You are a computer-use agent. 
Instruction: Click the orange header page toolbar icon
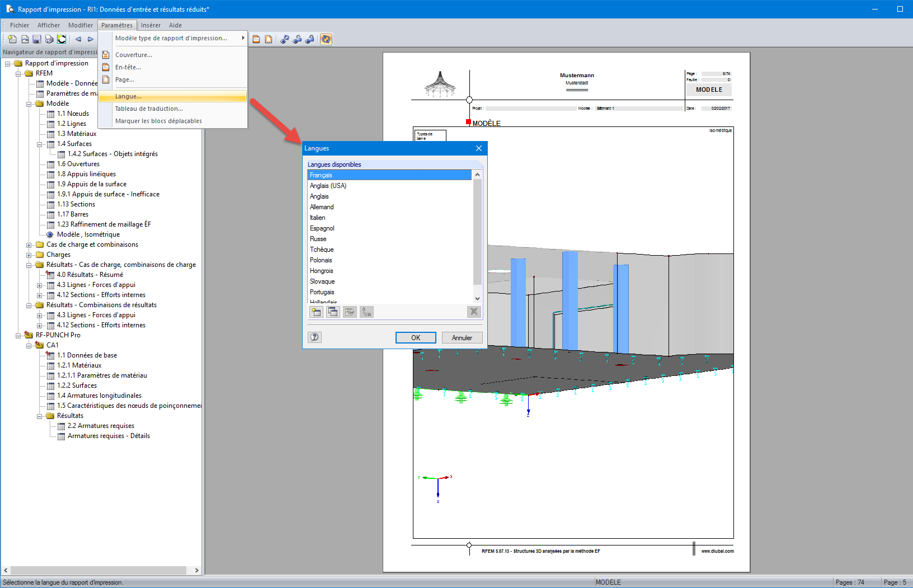tap(256, 39)
